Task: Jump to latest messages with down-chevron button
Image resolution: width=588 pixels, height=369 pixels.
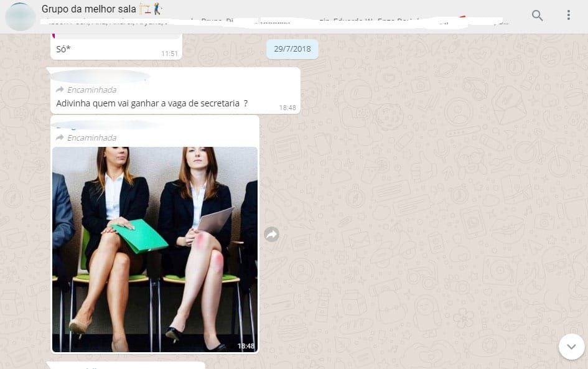Action: coord(571,347)
